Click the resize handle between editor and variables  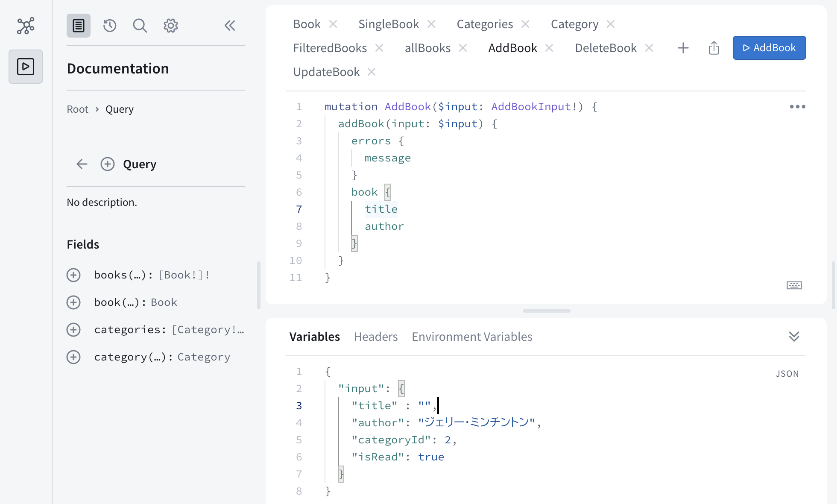tap(546, 311)
